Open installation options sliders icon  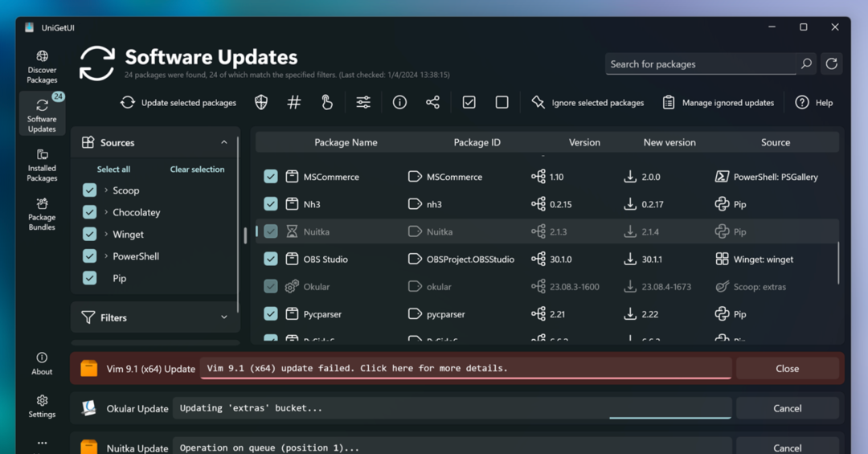pos(363,102)
